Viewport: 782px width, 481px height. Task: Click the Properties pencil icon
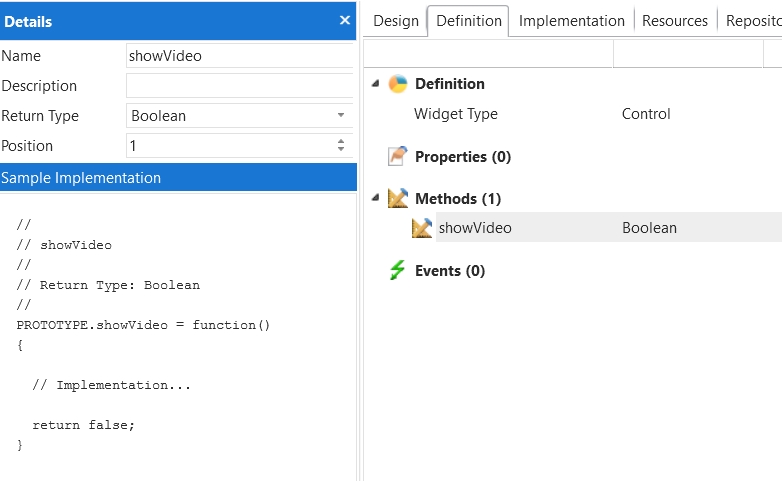tap(398, 157)
